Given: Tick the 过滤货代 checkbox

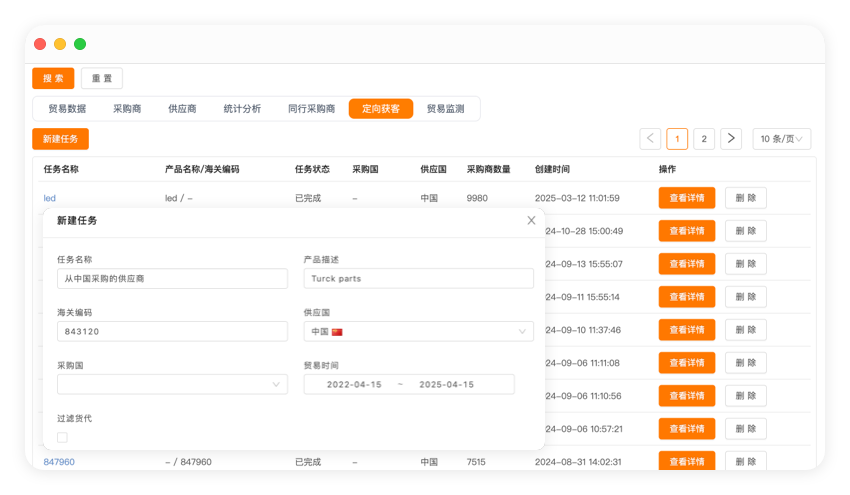Looking at the screenshot, I should click(x=62, y=437).
